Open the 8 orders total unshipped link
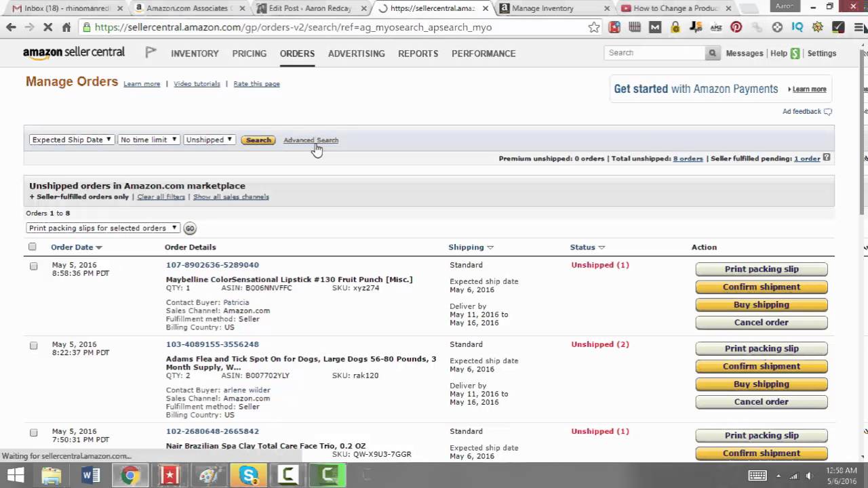The width and height of the screenshot is (868, 488). tap(688, 159)
